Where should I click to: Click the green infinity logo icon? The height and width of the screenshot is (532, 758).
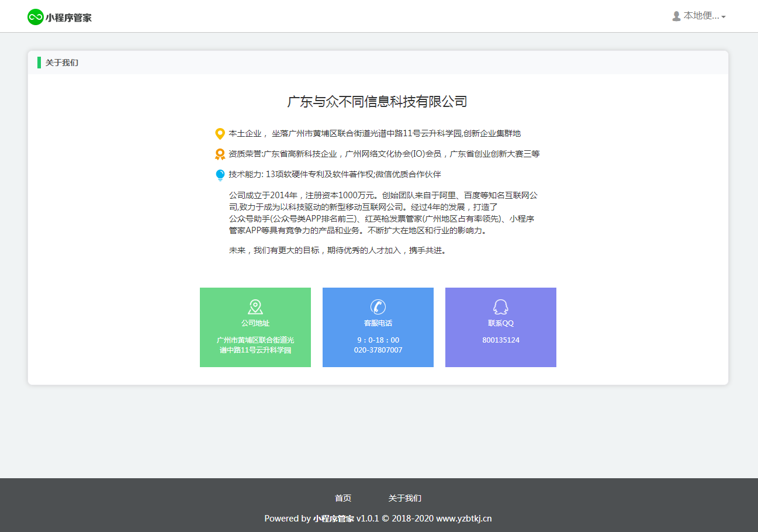pyautogui.click(x=36, y=17)
